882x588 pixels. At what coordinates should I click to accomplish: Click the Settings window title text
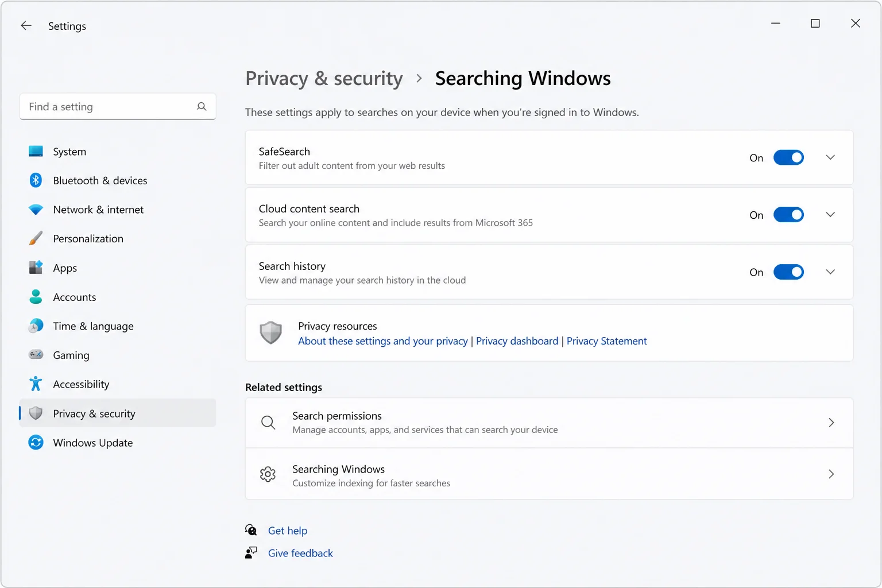click(67, 26)
